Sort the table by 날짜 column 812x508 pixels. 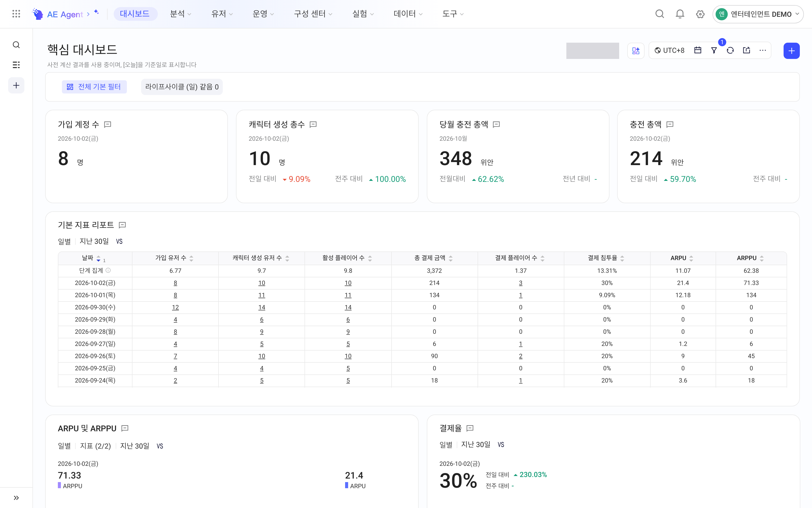coord(98,258)
